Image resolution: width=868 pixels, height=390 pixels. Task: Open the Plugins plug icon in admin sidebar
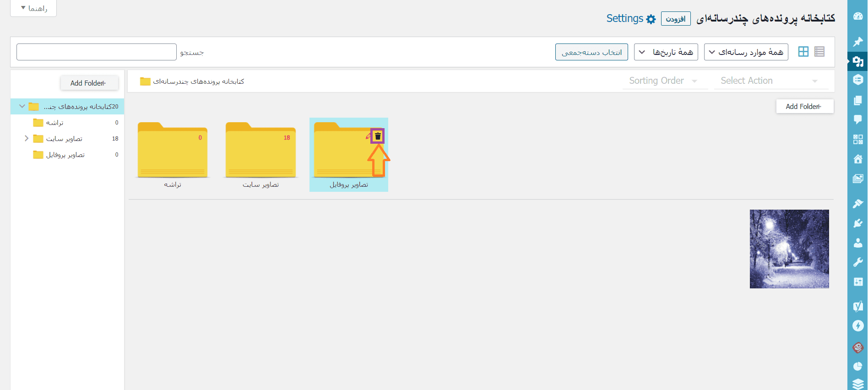pyautogui.click(x=858, y=223)
